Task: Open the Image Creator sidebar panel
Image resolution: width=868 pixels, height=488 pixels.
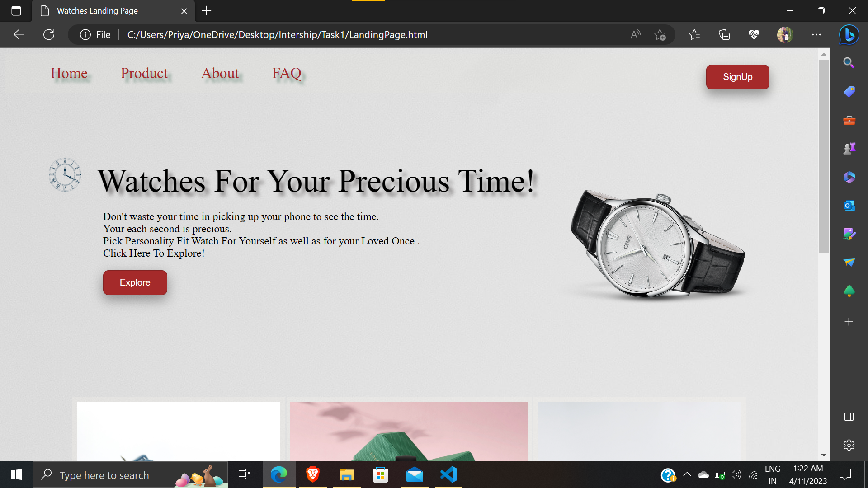Action: pos(849,234)
